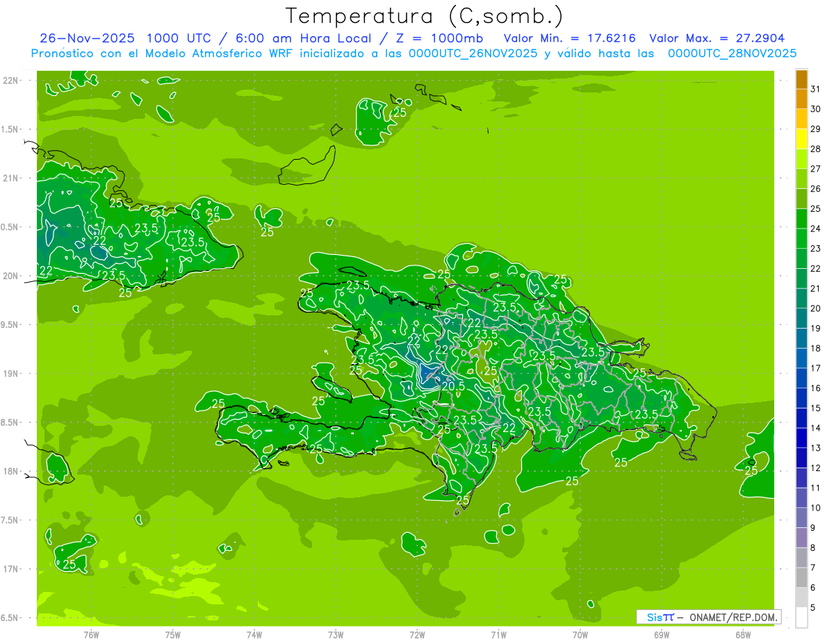Click the "74W" longitude axis label

point(254,634)
